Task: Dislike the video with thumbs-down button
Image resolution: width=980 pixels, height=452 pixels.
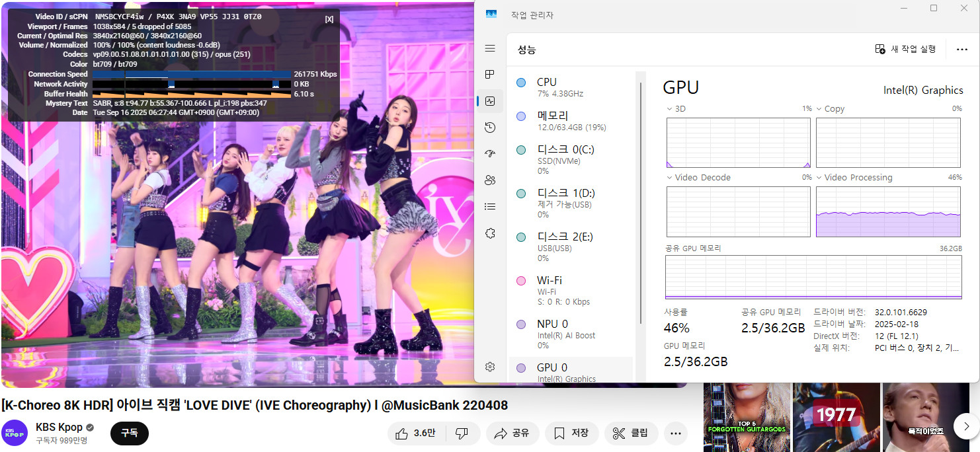Action: click(462, 433)
